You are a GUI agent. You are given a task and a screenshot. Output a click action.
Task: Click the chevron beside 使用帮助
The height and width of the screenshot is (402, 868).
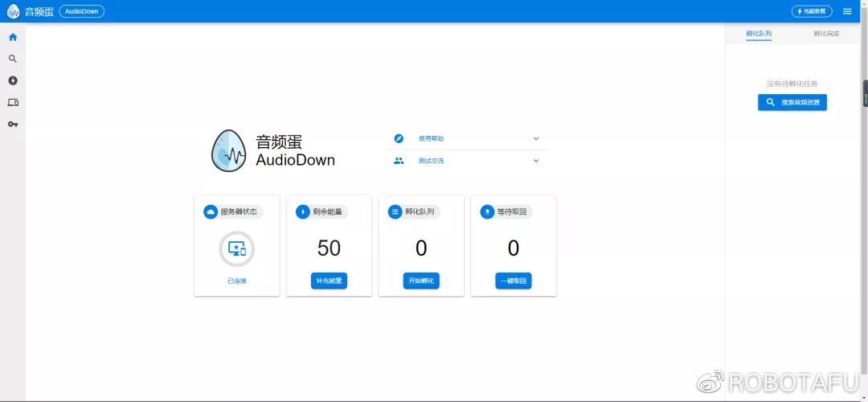click(536, 138)
